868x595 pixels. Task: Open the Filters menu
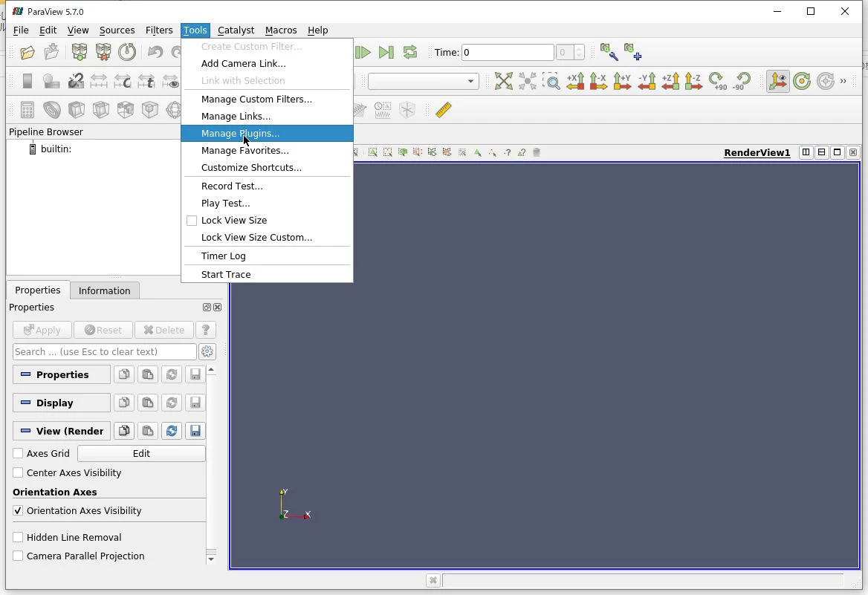[159, 30]
